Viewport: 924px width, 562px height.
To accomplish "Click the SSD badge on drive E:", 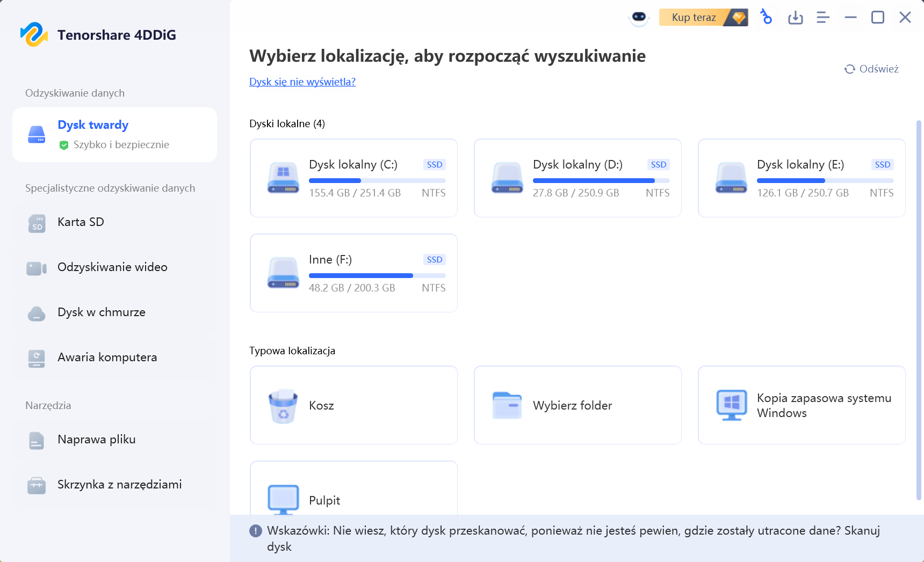I will pyautogui.click(x=882, y=165).
